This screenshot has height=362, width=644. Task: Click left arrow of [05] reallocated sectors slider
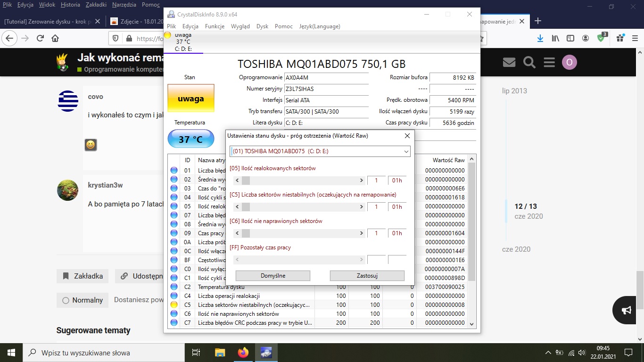click(237, 181)
